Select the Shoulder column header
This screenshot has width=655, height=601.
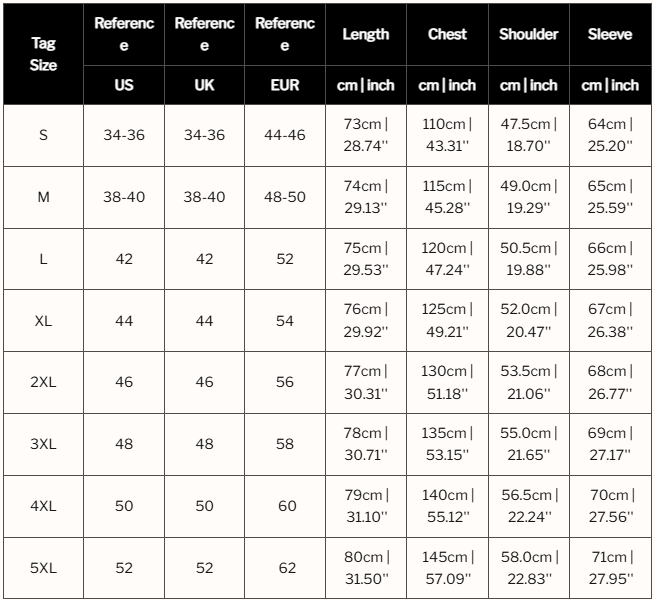[528, 34]
